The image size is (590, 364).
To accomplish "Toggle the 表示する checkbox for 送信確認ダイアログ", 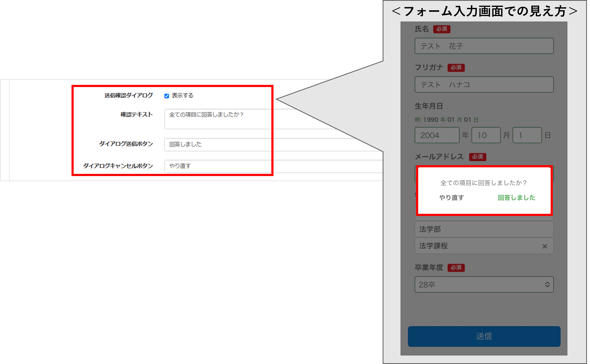I will [x=167, y=96].
